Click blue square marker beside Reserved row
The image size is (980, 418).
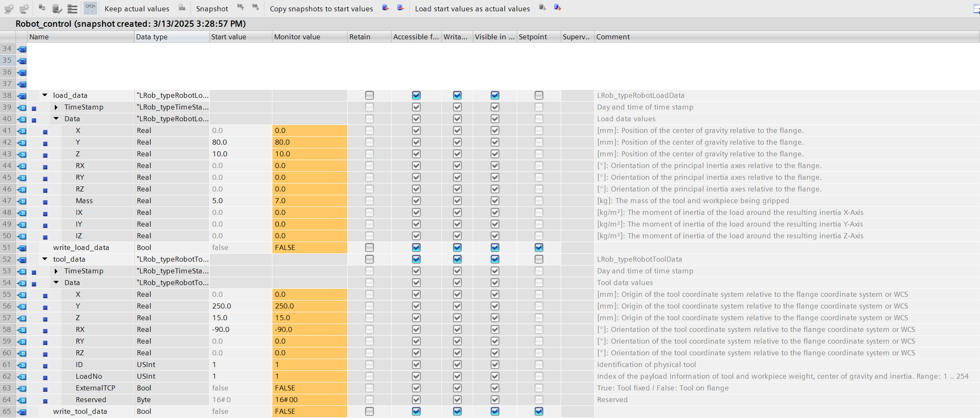click(46, 401)
